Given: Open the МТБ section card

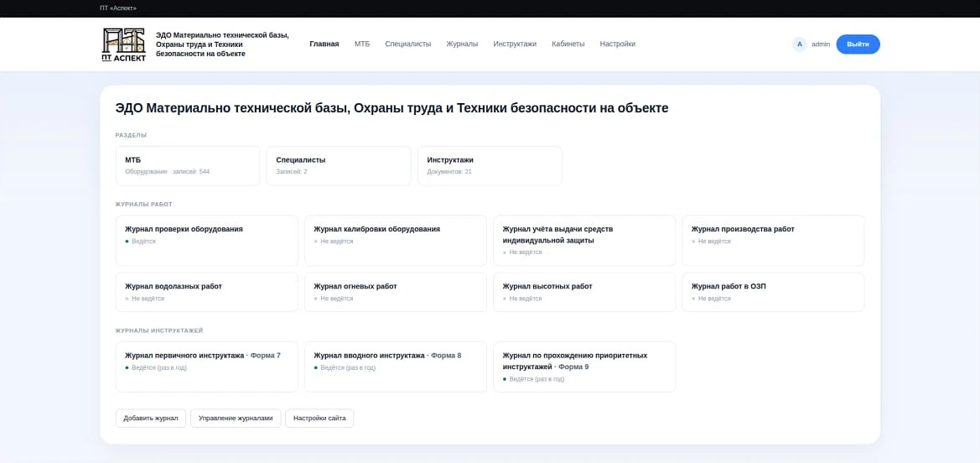Looking at the screenshot, I should [x=188, y=166].
